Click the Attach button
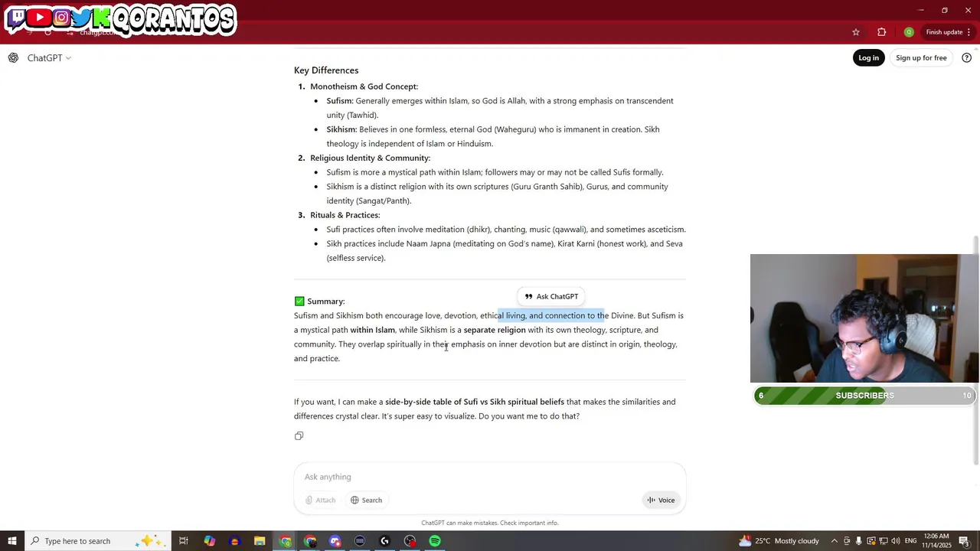980x551 pixels. click(x=321, y=500)
